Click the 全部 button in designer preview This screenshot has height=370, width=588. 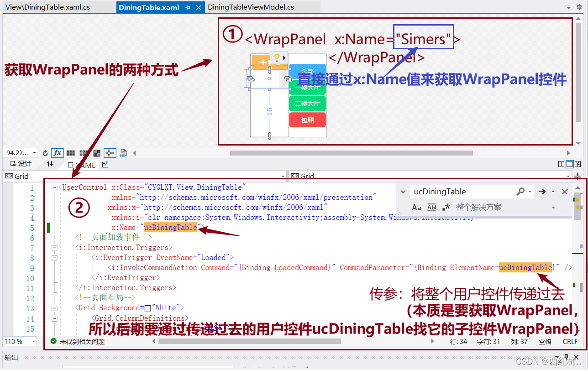(x=307, y=72)
